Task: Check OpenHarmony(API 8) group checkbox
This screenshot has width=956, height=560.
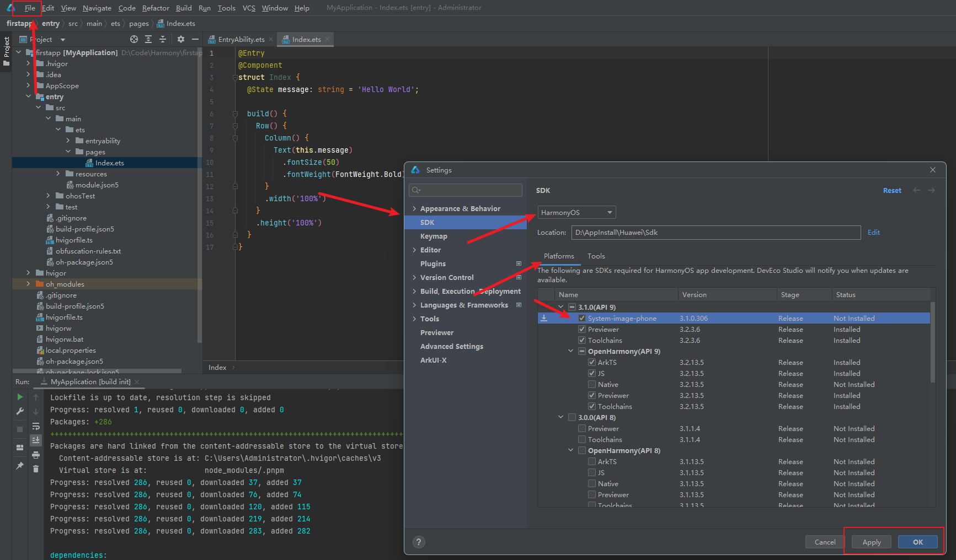Action: (581, 450)
